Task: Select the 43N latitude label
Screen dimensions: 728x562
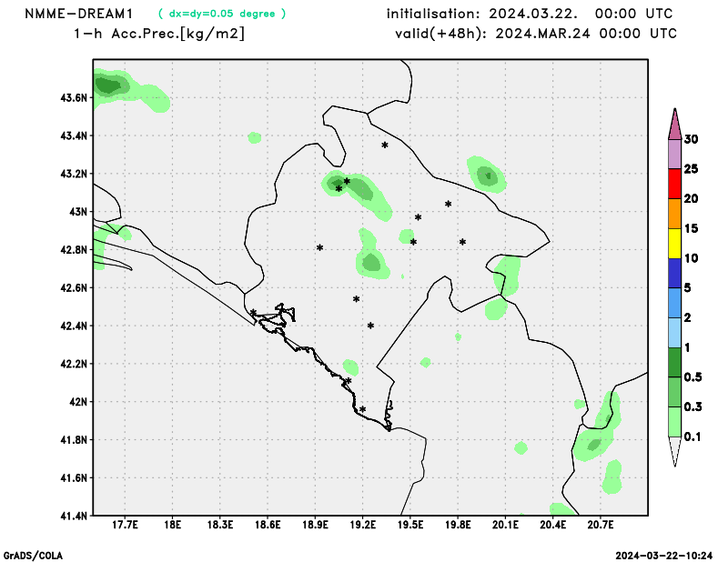Action: click(x=78, y=212)
